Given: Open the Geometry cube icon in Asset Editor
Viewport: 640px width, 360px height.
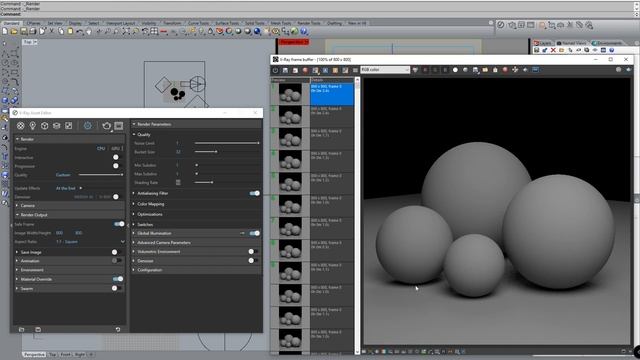Looking at the screenshot, I should pyautogui.click(x=44, y=126).
